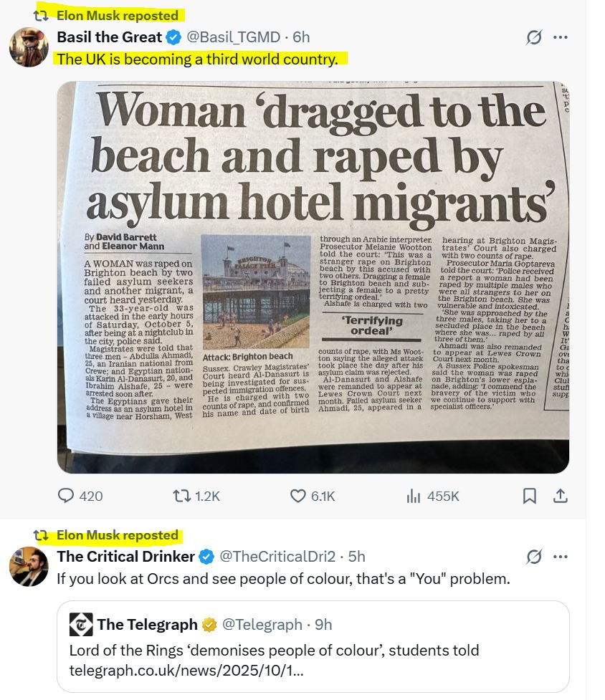The height and width of the screenshot is (700, 605).
Task: Click first Elon Musk reposted label
Action: pos(118,15)
